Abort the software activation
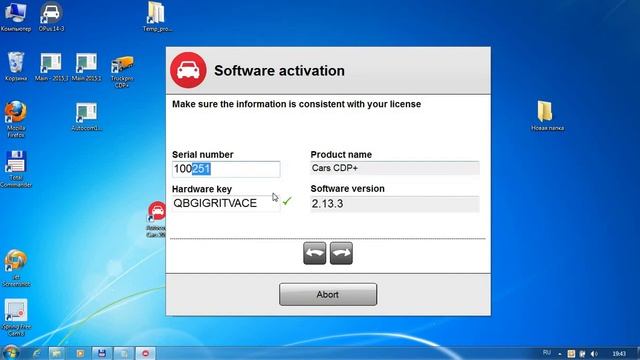Screen dimensions: 640x360 coord(328,294)
